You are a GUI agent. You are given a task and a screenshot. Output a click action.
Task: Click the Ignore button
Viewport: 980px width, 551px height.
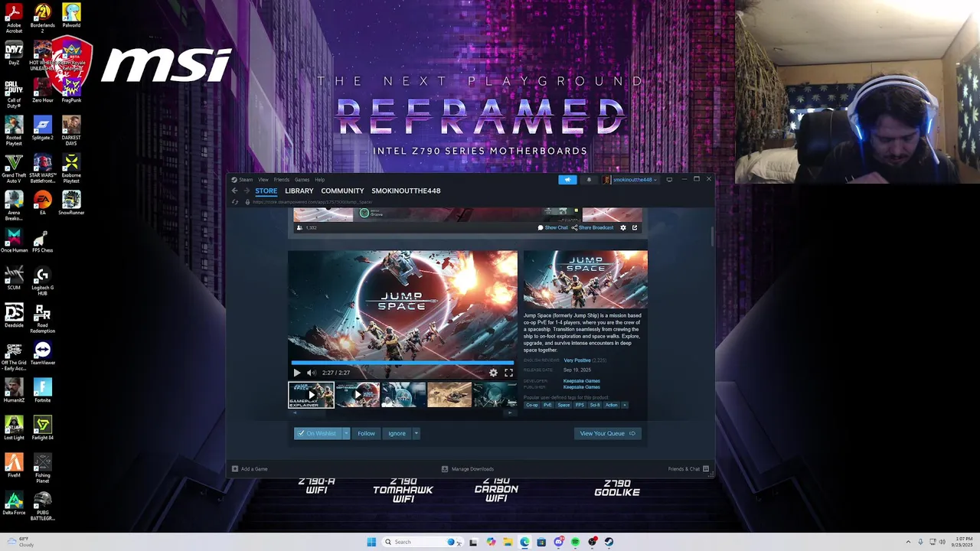397,433
